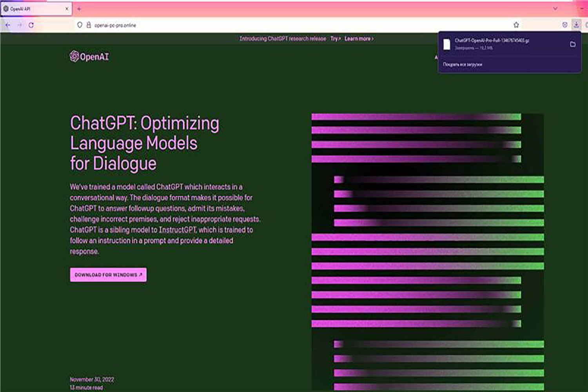Click the downloaded file's document icon

point(446,44)
